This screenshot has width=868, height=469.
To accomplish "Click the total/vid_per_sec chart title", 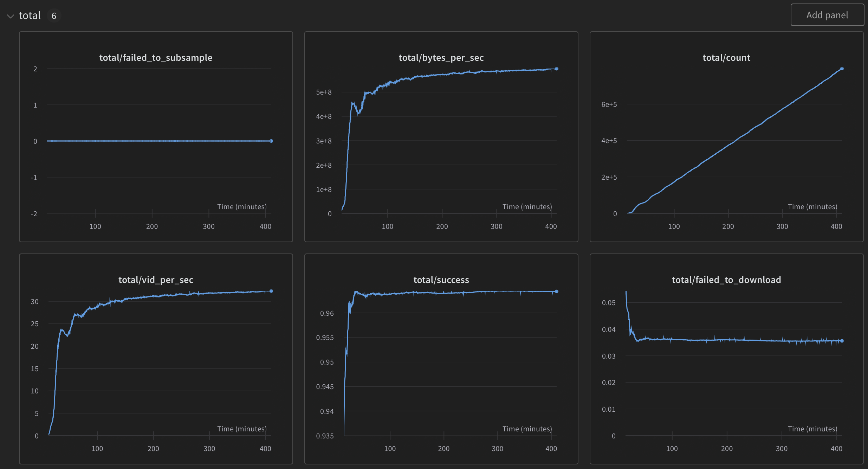I will [156, 280].
